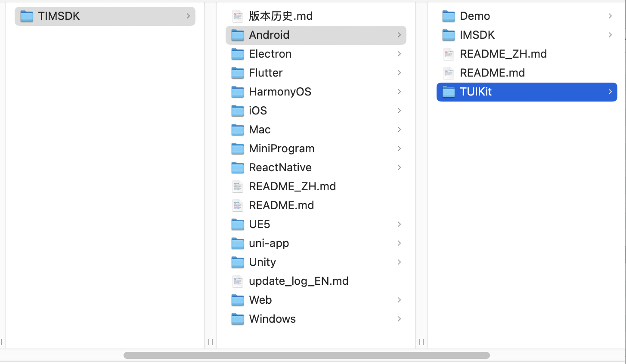This screenshot has width=626, height=364.
Task: Click the HarmonyOS folder icon
Action: [x=238, y=92]
